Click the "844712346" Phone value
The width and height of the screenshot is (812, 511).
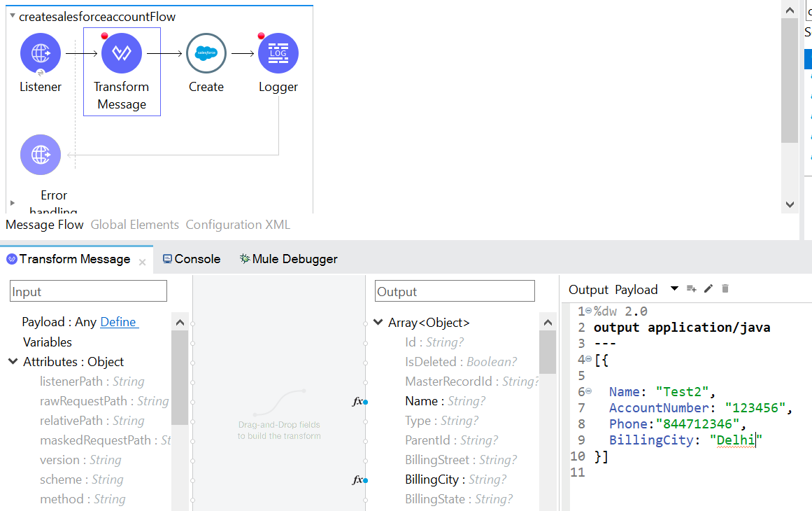697,424
